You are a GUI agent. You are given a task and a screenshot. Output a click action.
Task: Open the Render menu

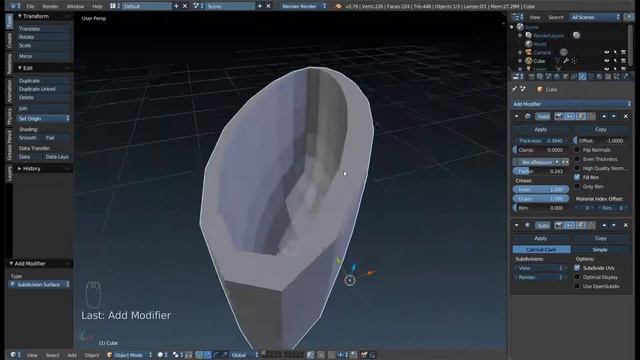(x=50, y=6)
